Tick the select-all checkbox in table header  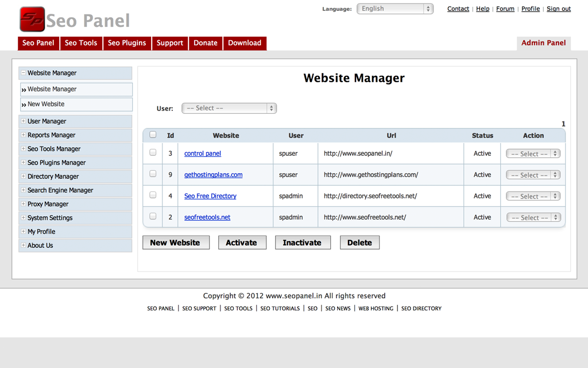point(153,135)
